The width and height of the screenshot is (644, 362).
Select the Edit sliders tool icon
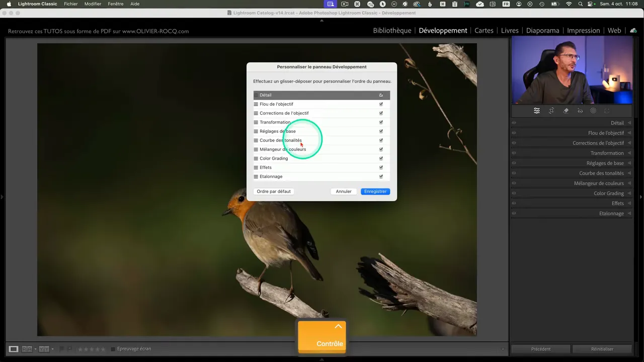coord(537,111)
